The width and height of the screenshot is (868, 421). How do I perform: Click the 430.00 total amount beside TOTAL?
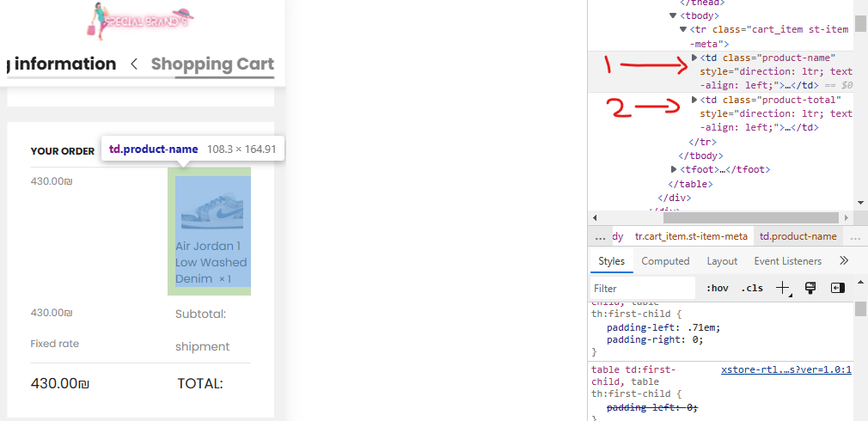pyautogui.click(x=60, y=383)
